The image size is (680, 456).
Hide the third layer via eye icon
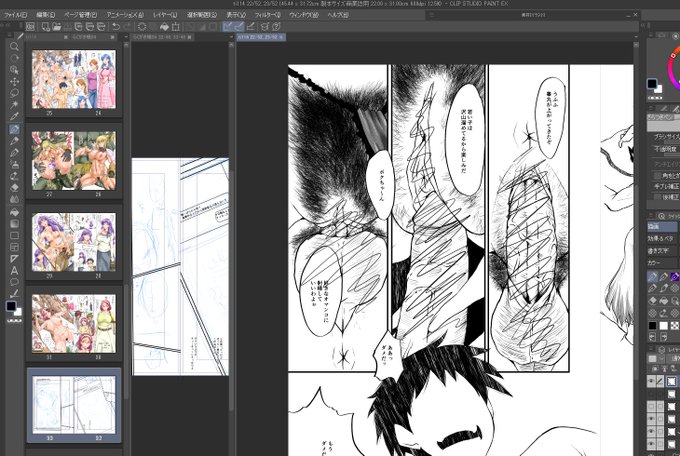coord(651,407)
